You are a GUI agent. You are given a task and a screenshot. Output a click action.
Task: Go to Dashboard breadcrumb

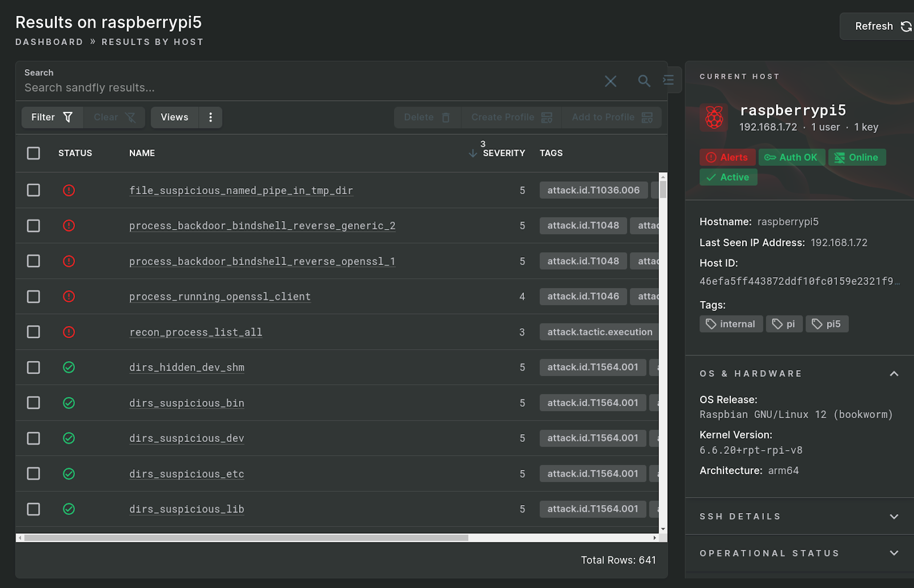point(49,42)
